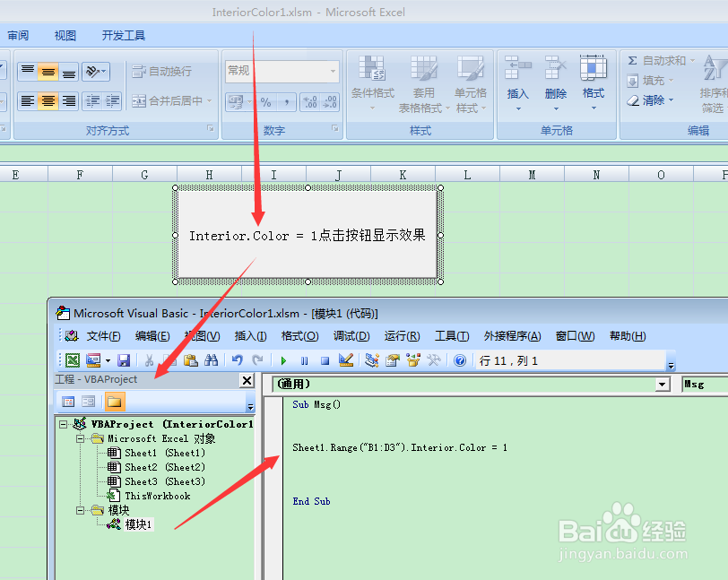728x580 pixels.
Task: Toggle bottom vertical alignment in ribbon
Action: [x=69, y=72]
